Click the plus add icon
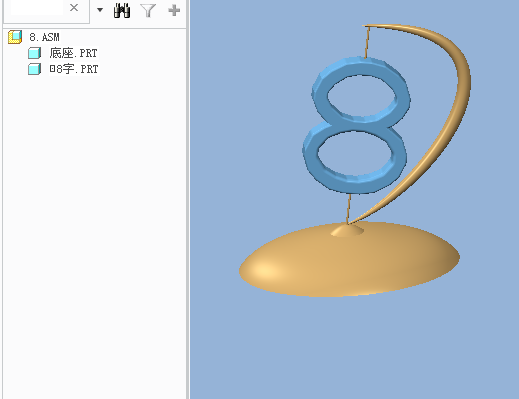Screen dimensions: 519x399 (x=174, y=10)
